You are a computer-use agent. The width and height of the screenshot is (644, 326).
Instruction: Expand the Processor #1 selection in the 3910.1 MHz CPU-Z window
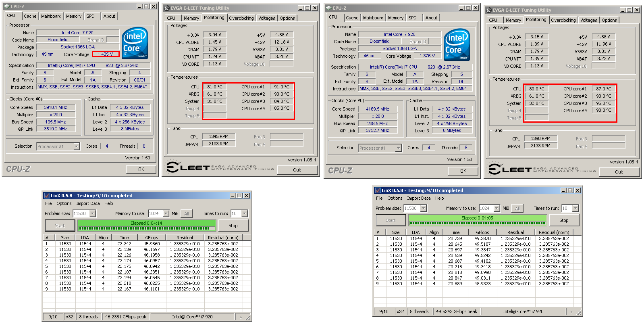click(x=77, y=146)
